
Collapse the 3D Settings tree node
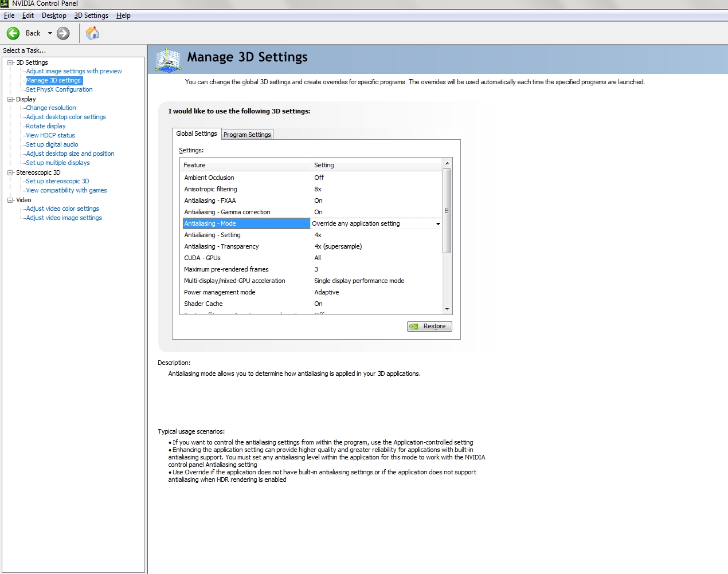pos(10,62)
